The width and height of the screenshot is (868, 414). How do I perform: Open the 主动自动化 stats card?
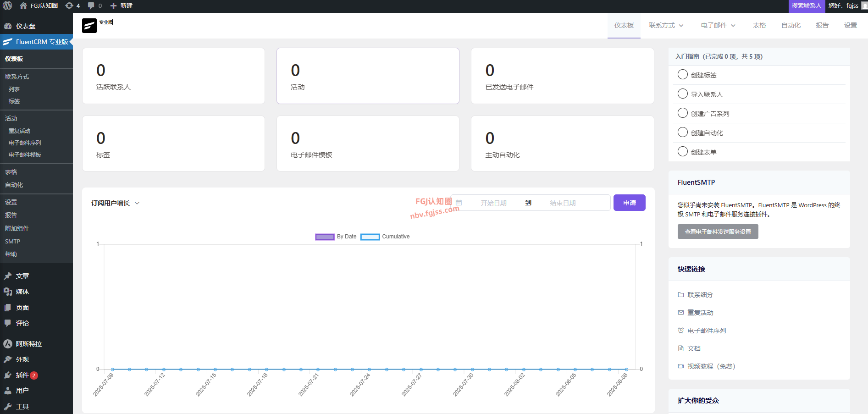point(563,144)
